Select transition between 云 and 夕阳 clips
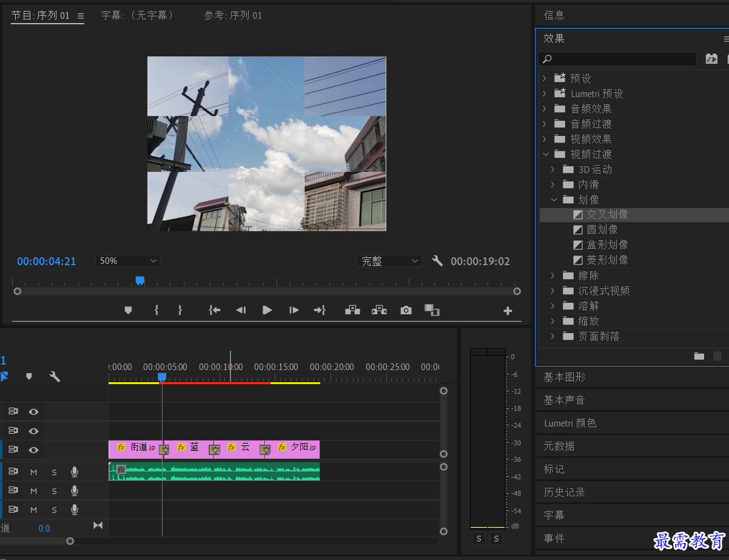 265,450
